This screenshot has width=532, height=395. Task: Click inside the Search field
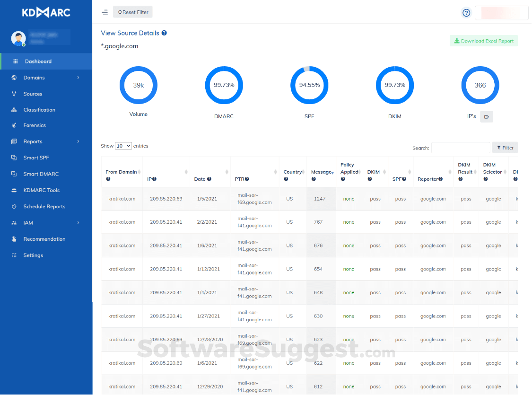pos(460,148)
